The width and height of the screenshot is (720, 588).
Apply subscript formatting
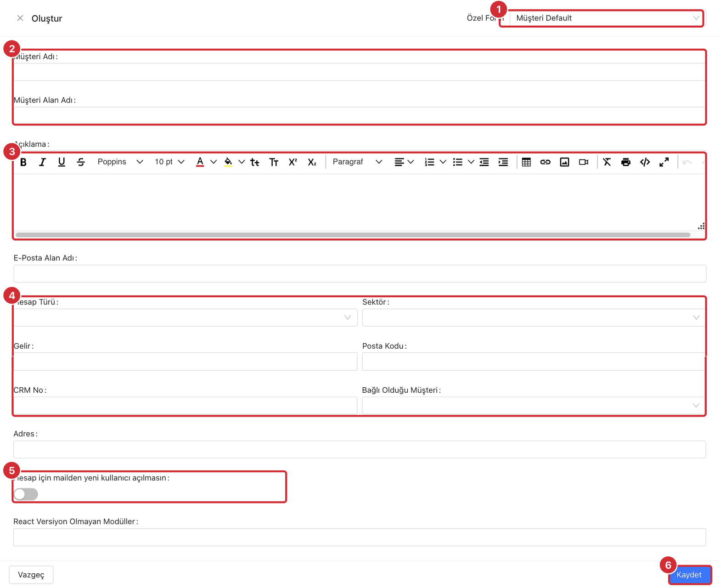click(312, 162)
